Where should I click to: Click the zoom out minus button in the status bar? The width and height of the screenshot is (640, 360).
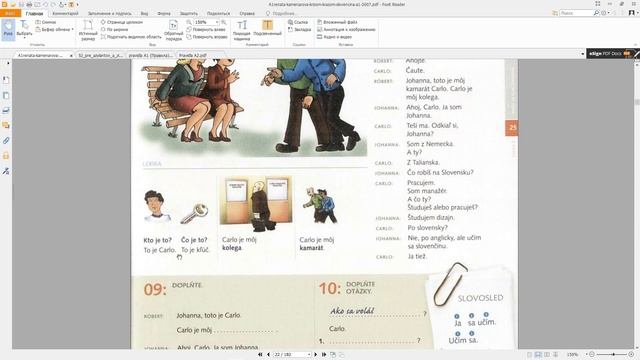tap(591, 355)
